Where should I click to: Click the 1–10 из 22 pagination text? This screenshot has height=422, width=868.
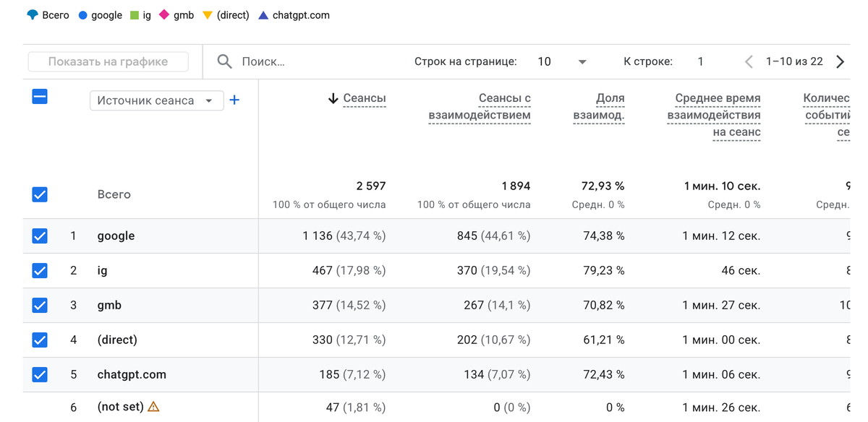click(794, 61)
